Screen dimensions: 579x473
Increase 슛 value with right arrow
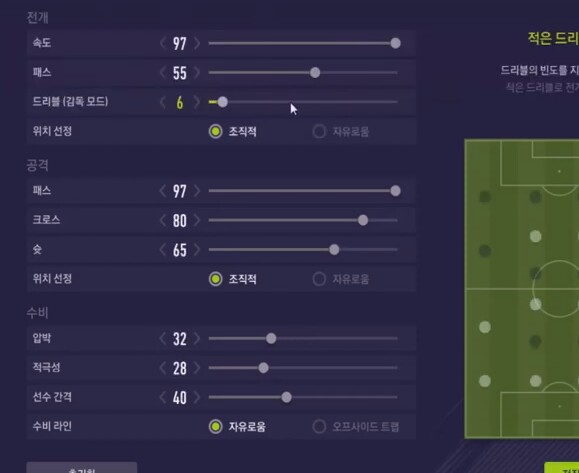197,250
